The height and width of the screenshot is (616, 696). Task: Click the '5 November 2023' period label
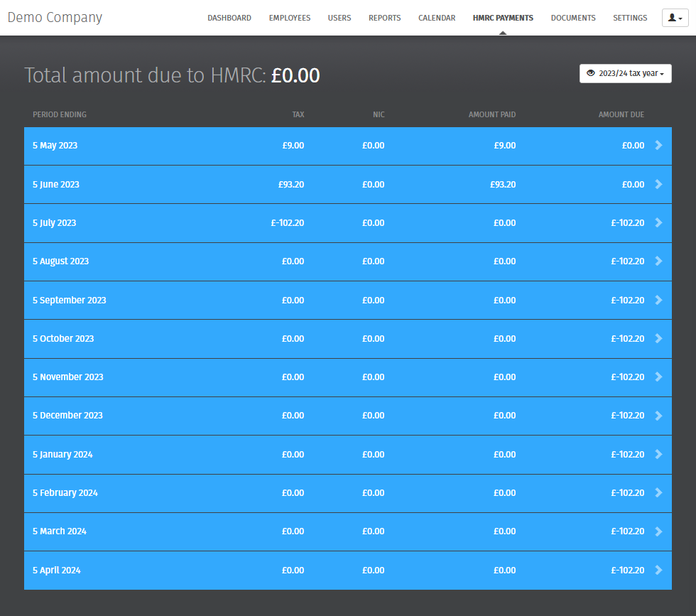(x=68, y=377)
